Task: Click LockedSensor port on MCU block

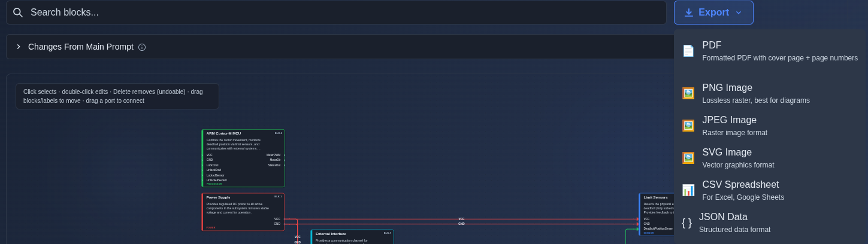Action: click(x=216, y=175)
